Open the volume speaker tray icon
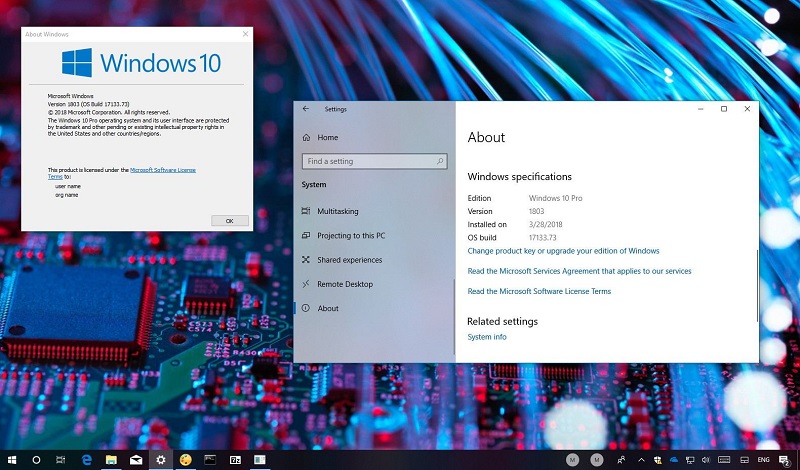Screen dimensions: 800x470 click(x=706, y=460)
